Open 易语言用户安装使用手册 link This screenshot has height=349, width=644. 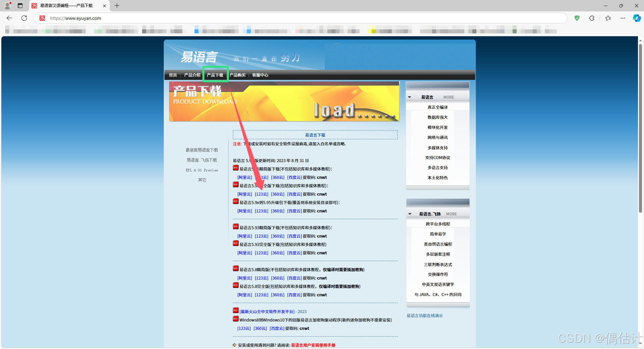coord(313,345)
